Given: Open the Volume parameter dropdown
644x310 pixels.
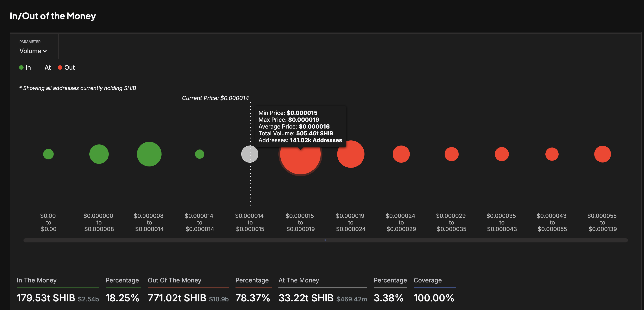Looking at the screenshot, I should coord(31,51).
